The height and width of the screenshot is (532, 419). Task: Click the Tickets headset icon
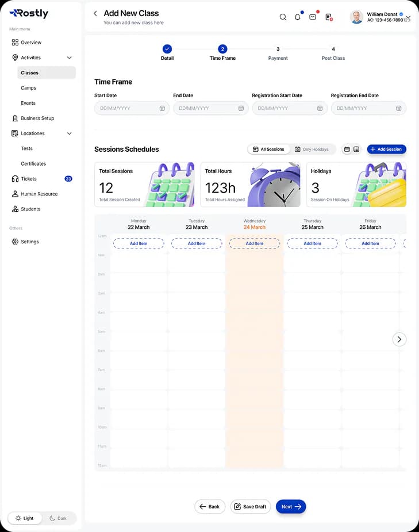tap(15, 179)
